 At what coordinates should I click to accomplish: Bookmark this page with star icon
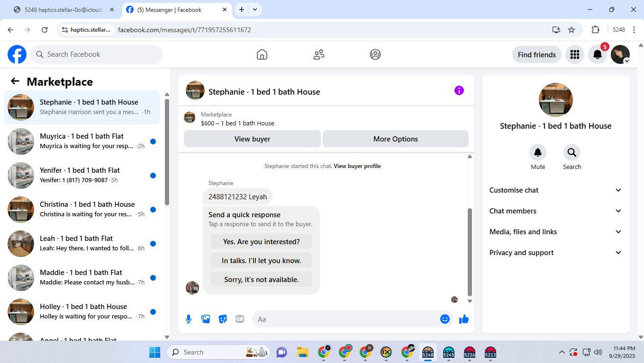click(571, 30)
